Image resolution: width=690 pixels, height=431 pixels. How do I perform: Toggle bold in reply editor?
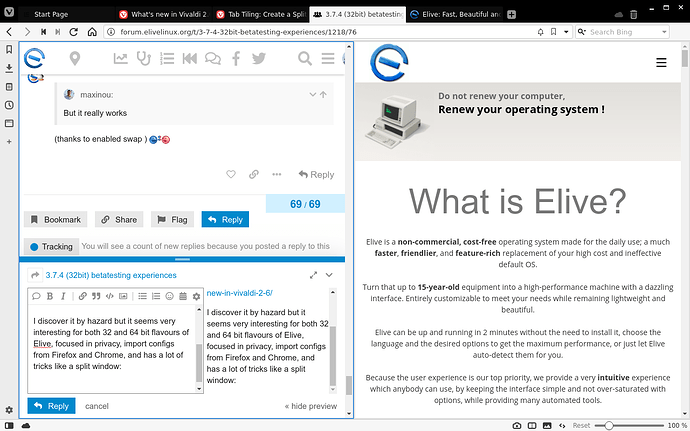50,296
